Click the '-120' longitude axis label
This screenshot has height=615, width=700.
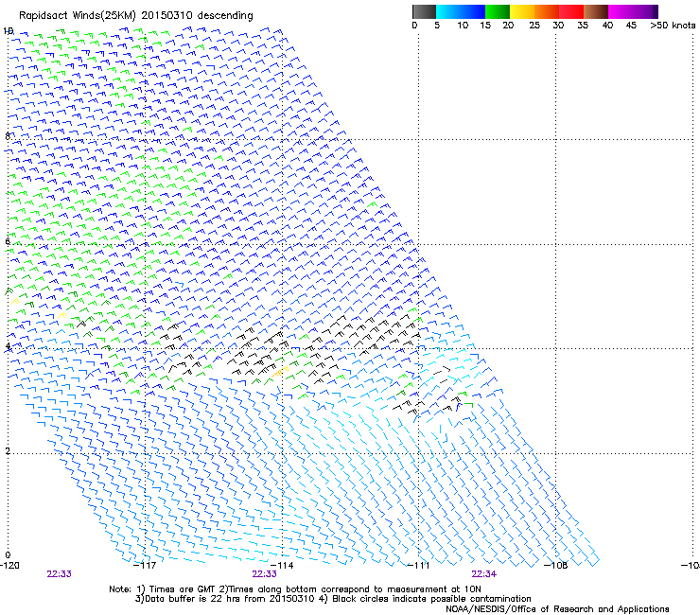point(9,565)
